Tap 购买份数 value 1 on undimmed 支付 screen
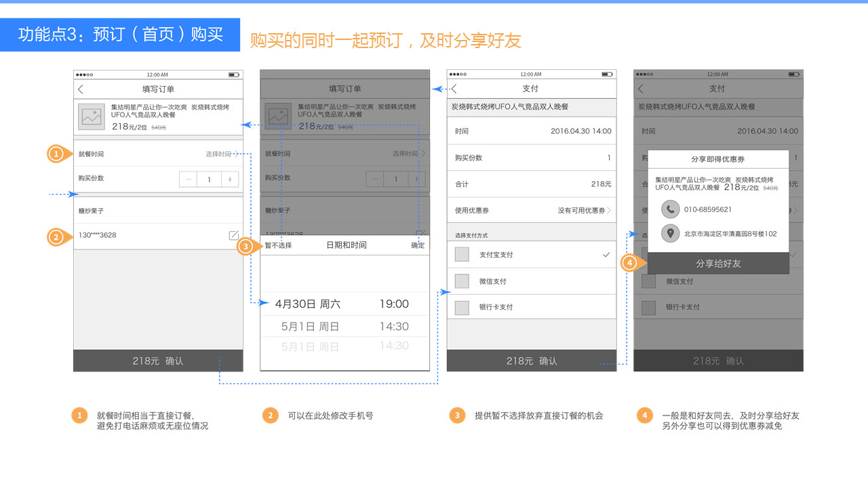 (x=609, y=157)
